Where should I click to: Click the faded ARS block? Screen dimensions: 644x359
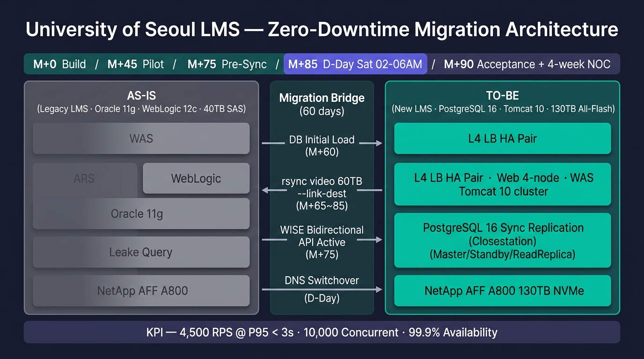(85, 179)
